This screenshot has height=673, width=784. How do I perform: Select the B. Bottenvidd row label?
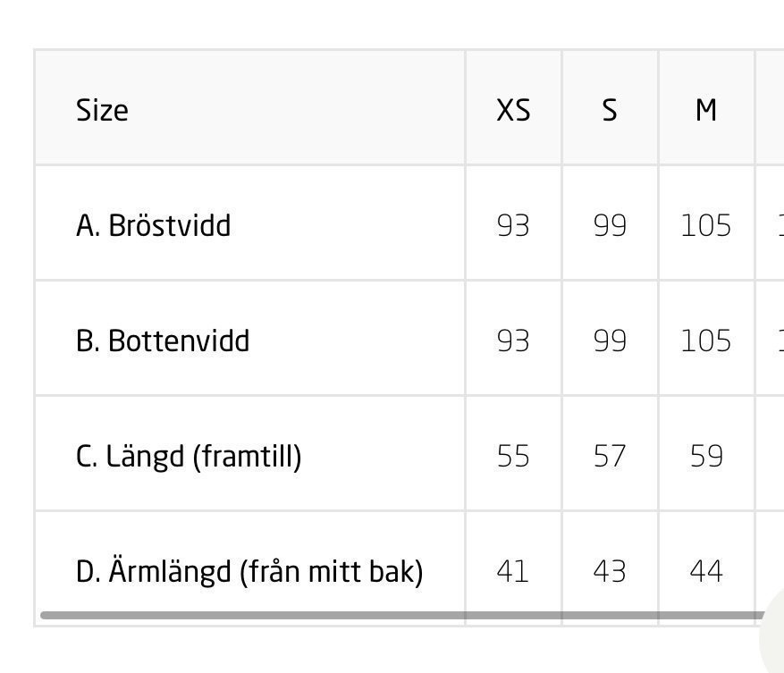[162, 341]
